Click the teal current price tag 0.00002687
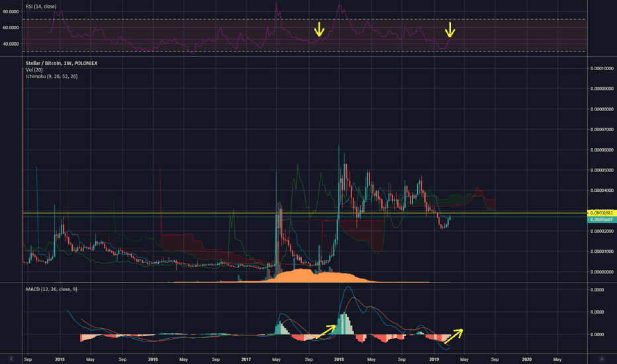 (x=601, y=219)
